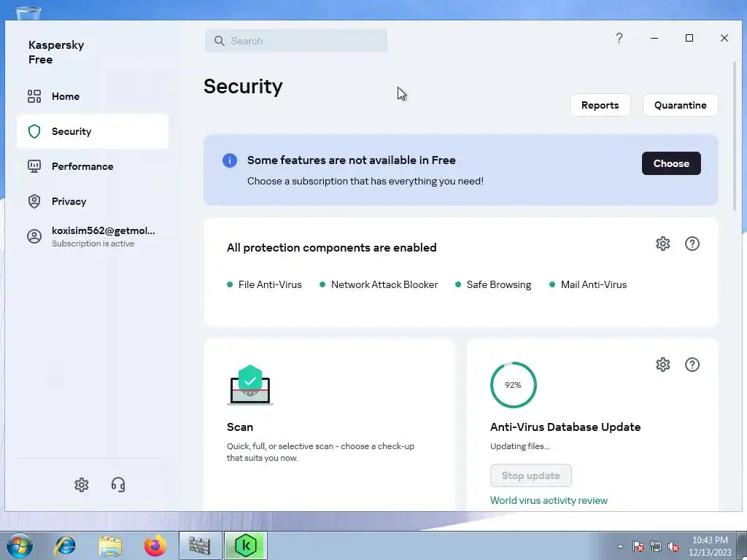Click the vertical scrollbar of Kaspersky window
Screen dimensions: 747x560
(735, 136)
